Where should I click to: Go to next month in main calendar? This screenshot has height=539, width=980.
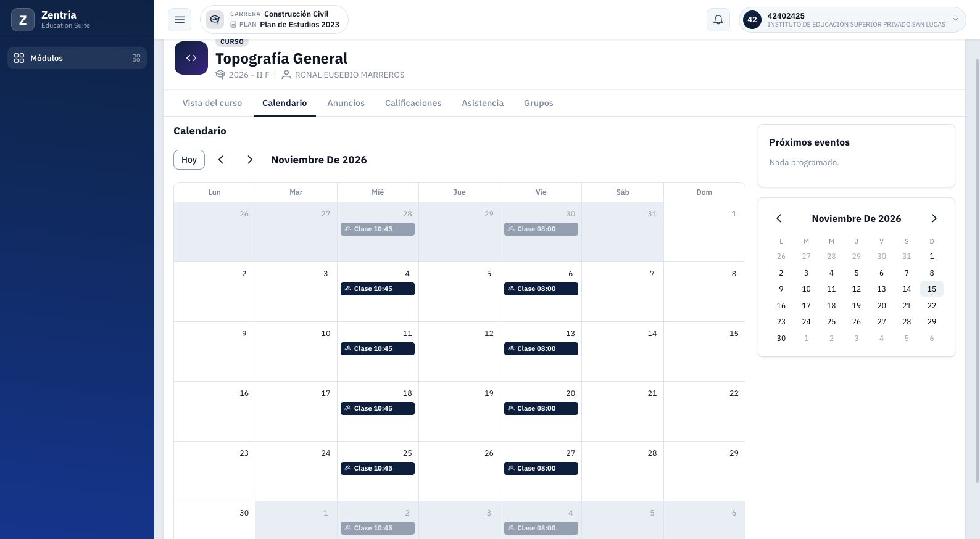(250, 160)
